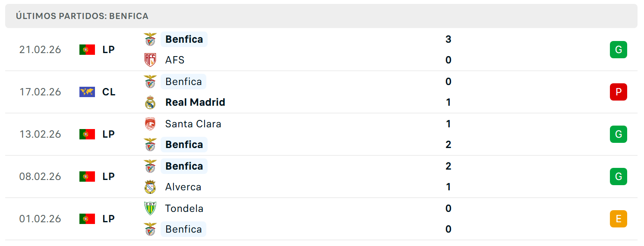Open the Real Madrid team link
Viewport: 644px width, 246px height.
coord(195,102)
